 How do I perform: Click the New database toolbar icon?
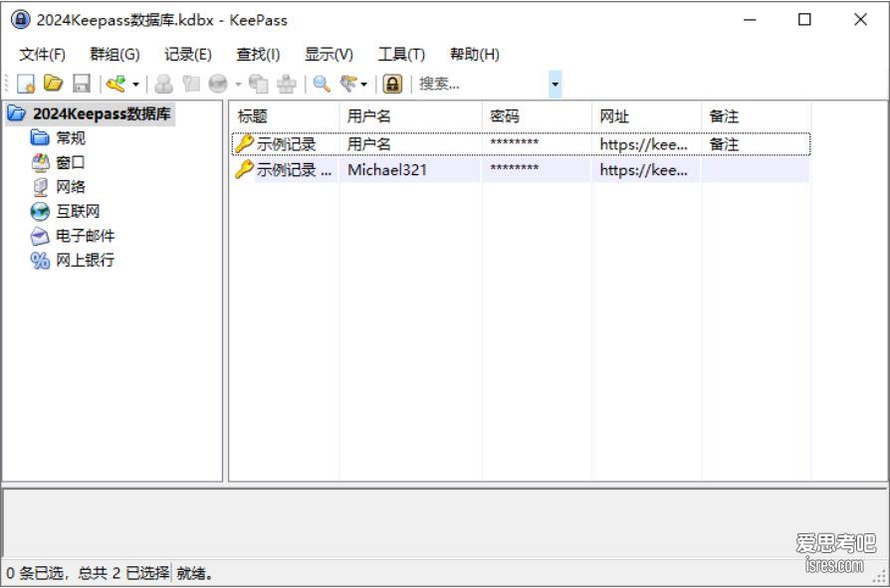point(26,84)
